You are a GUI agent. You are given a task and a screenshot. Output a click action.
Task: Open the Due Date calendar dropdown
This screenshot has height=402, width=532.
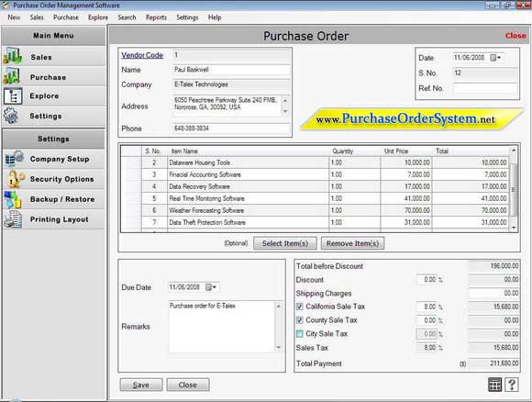pos(211,287)
